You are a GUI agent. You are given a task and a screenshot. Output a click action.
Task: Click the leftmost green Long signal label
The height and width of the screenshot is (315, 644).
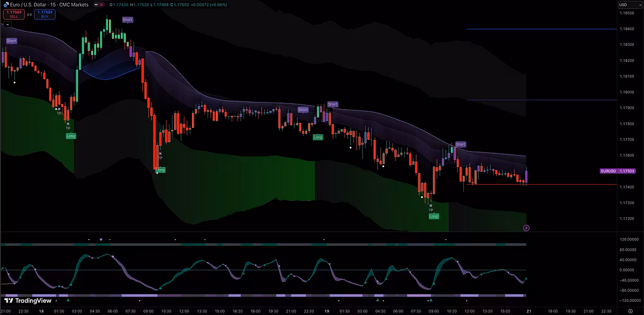coord(71,136)
